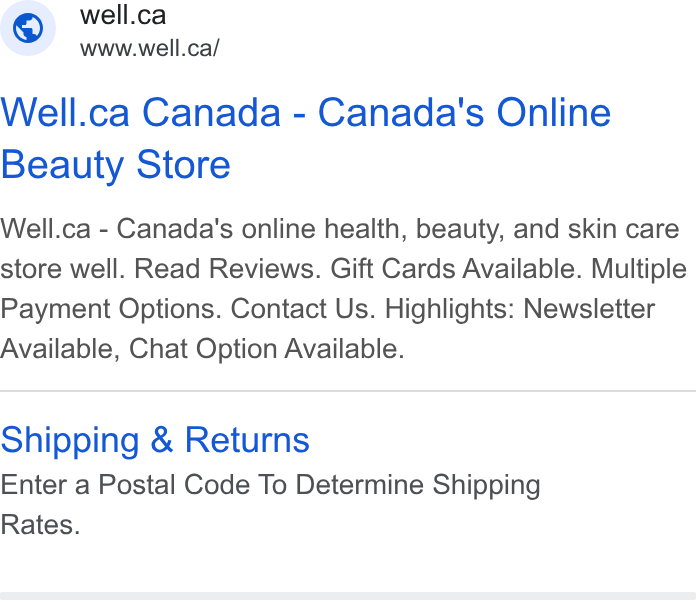The width and height of the screenshot is (696, 600).
Task: Click Canada's Online in the headline
Action: pos(464,113)
